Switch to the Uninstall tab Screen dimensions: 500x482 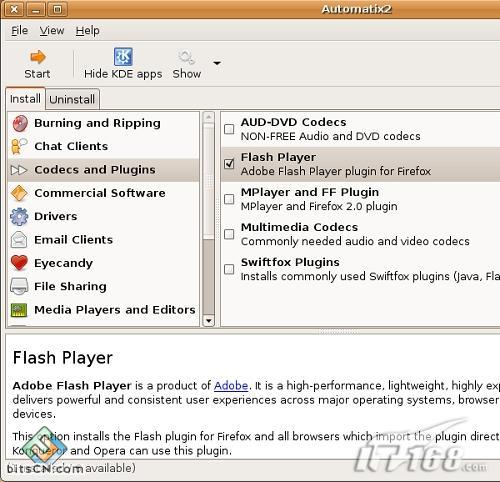click(72, 99)
